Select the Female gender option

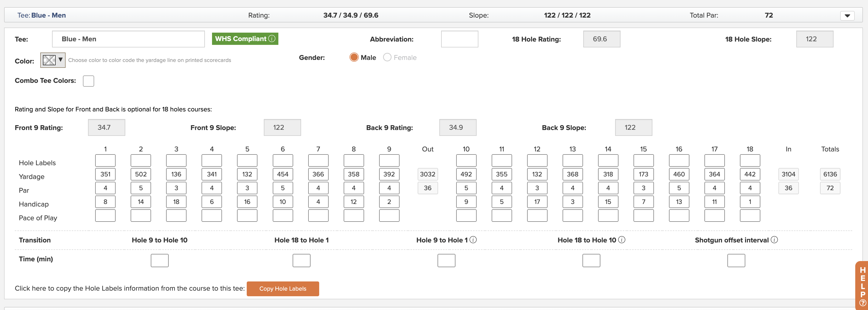387,57
